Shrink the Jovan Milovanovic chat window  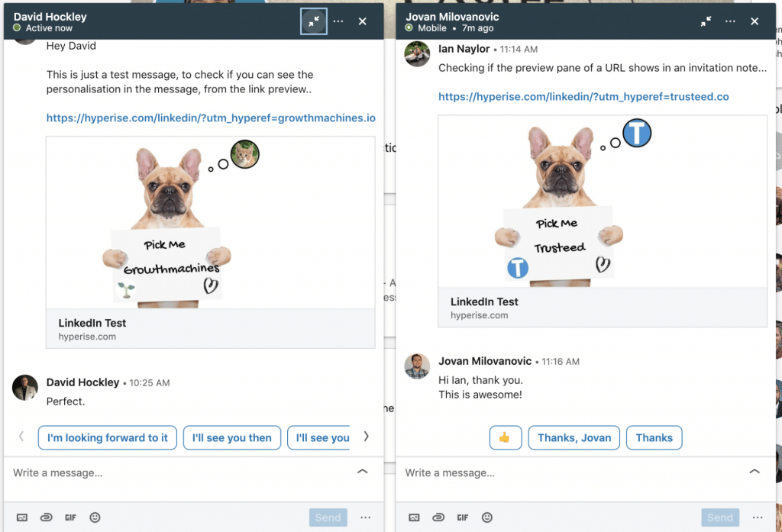pos(706,21)
